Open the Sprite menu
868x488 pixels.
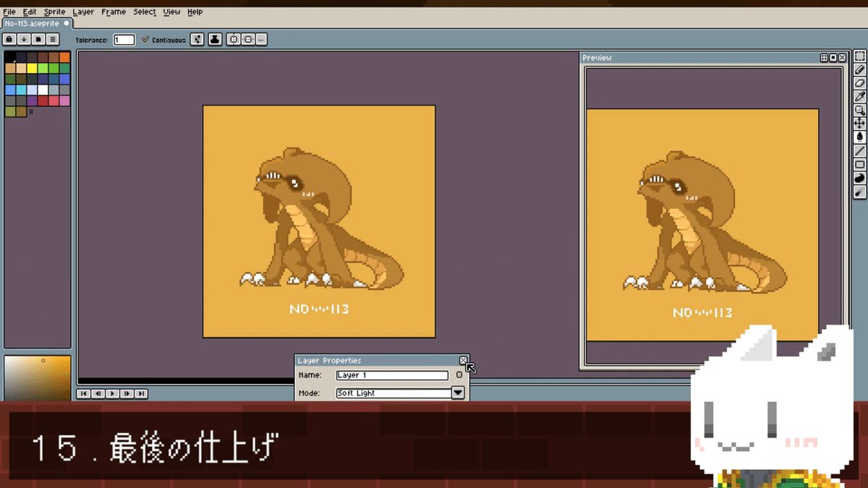coord(54,12)
